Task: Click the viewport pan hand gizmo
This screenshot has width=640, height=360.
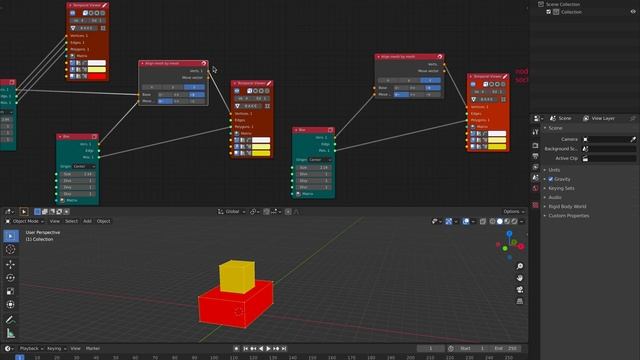Action: pos(520,278)
